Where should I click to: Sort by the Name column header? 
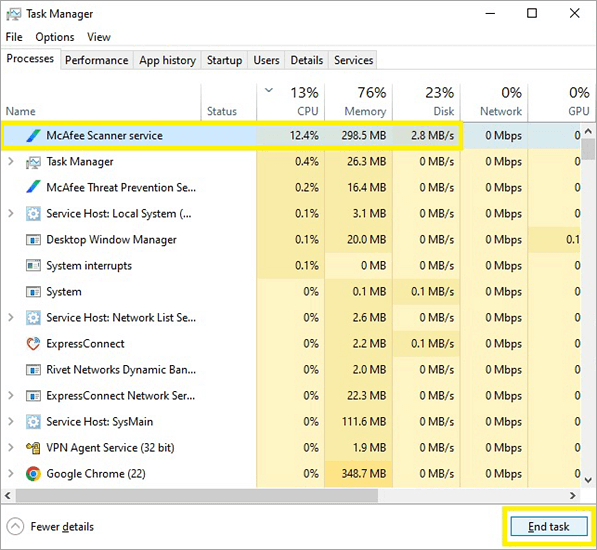pos(101,102)
